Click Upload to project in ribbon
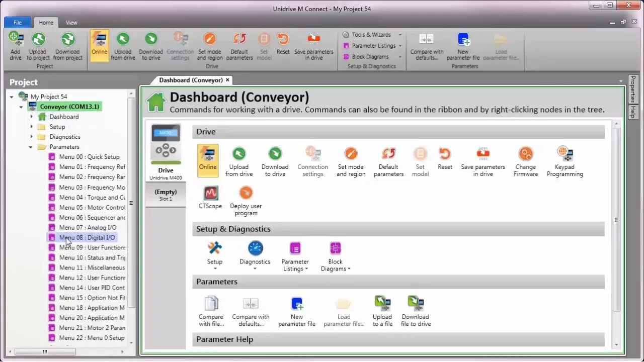Image resolution: width=644 pixels, height=362 pixels. pyautogui.click(x=38, y=46)
